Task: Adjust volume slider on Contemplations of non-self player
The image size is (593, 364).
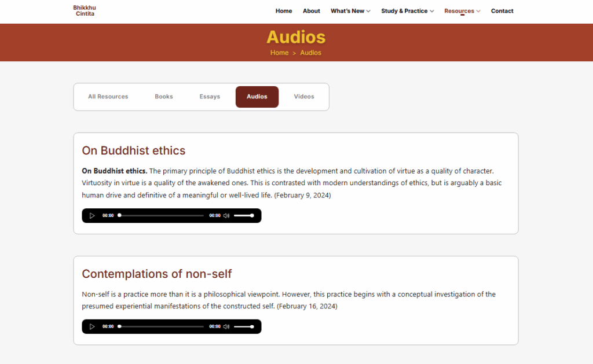Action: pos(243,327)
